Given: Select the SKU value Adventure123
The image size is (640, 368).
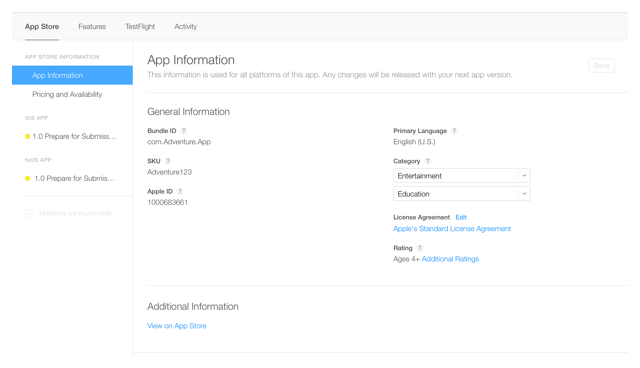Looking at the screenshot, I should click(169, 172).
